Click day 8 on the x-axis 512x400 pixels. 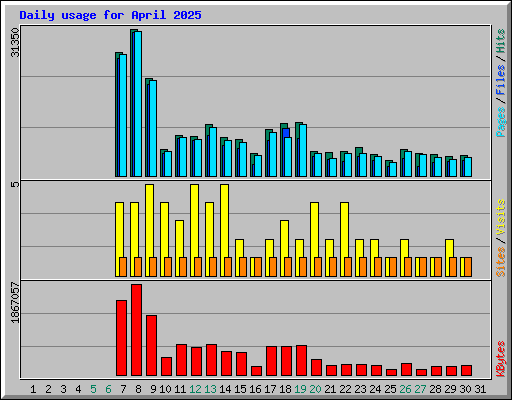tap(138, 389)
